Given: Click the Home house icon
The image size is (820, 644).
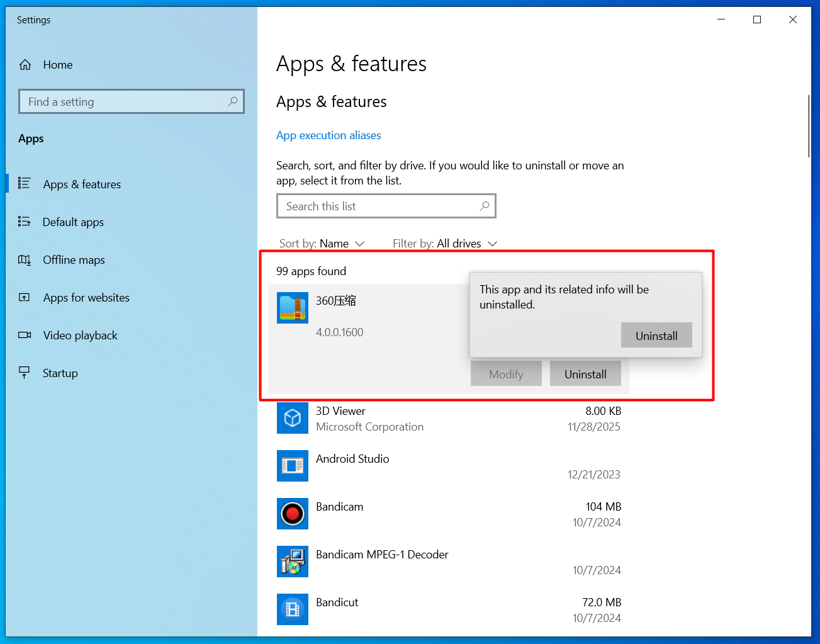Looking at the screenshot, I should [x=25, y=65].
